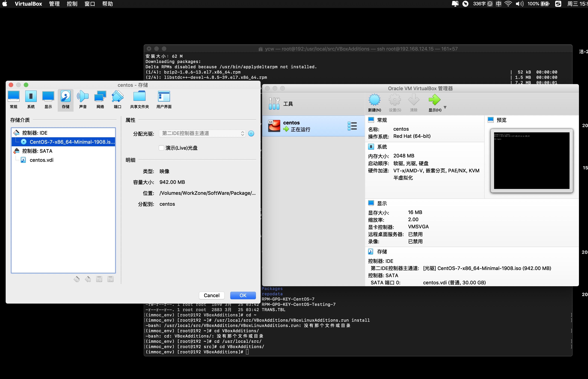Click the 设置(S) Settings gear toolbar icon
The image size is (588, 379).
tap(395, 100)
